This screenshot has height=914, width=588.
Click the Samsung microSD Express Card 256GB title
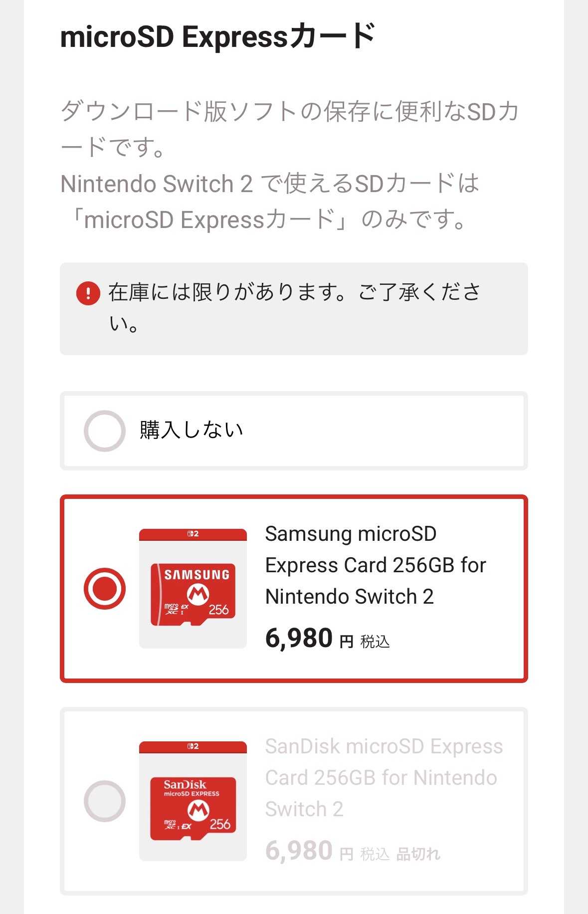[x=375, y=565]
